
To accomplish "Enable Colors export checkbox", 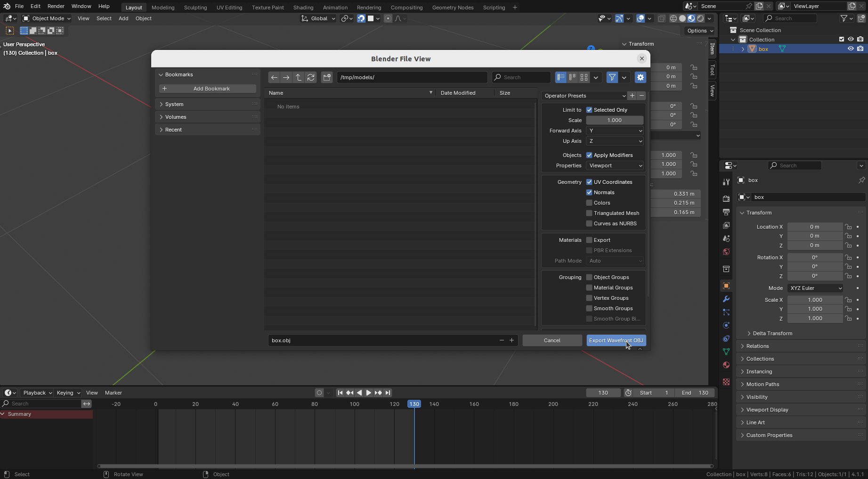I will point(589,203).
